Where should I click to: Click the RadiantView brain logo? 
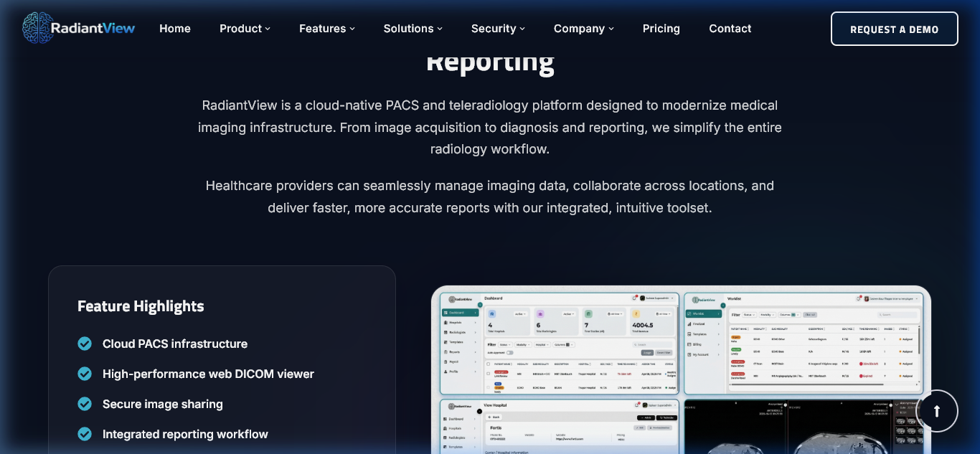pos(78,28)
